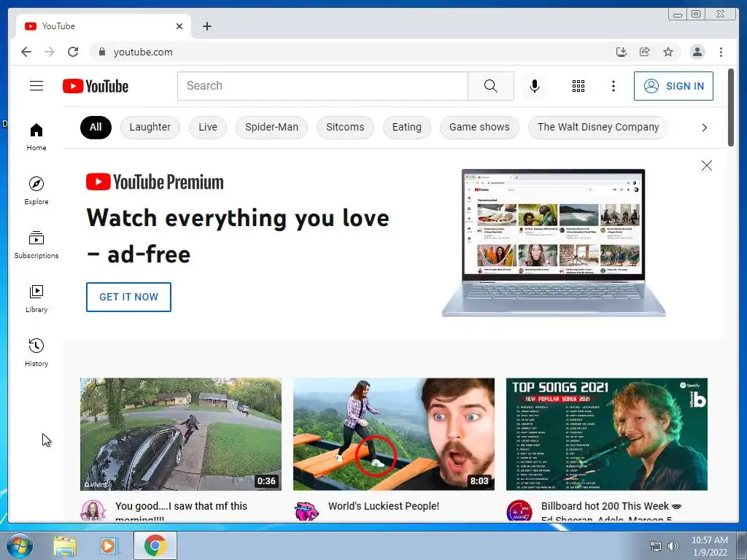The image size is (747, 560).
Task: Open MrBeast channel avatar
Action: [x=306, y=510]
